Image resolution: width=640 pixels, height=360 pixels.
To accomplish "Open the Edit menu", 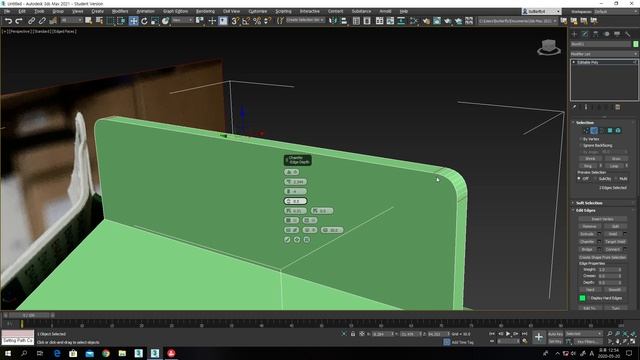I will pyautogui.click(x=22, y=11).
